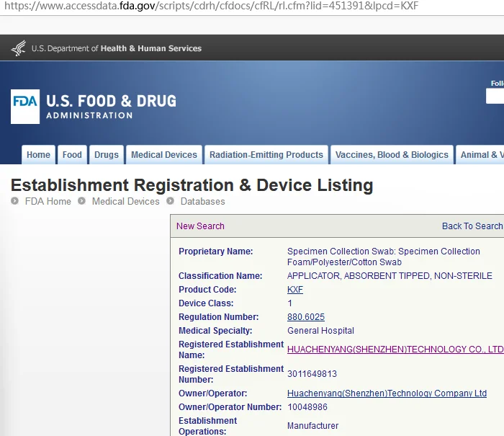Viewport: 504px width, 436px height.
Task: Open HUACHENYANG(SHENZHEN)TECHNOLOGY CO., LTD establishment link
Action: click(395, 350)
